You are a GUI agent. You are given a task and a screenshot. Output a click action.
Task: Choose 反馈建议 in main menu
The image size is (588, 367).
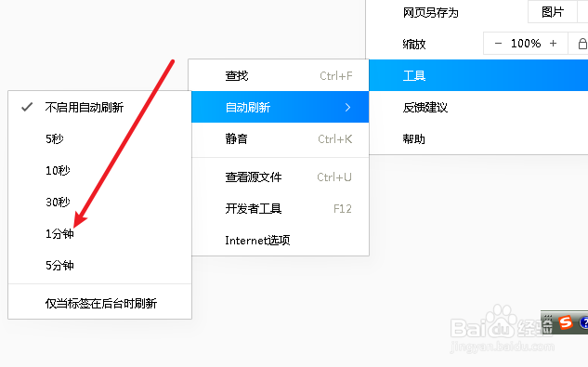coord(478,108)
